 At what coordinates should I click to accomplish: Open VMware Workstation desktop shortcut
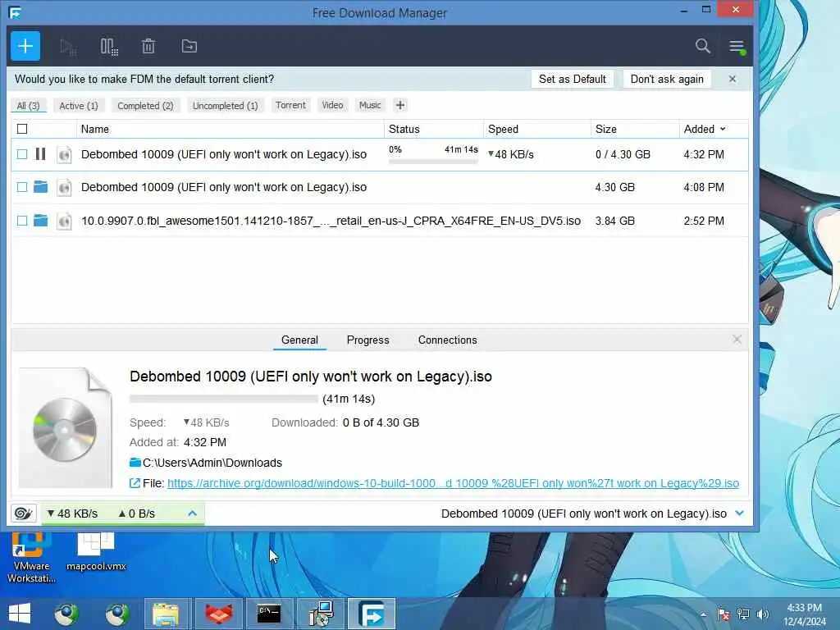coord(31,557)
